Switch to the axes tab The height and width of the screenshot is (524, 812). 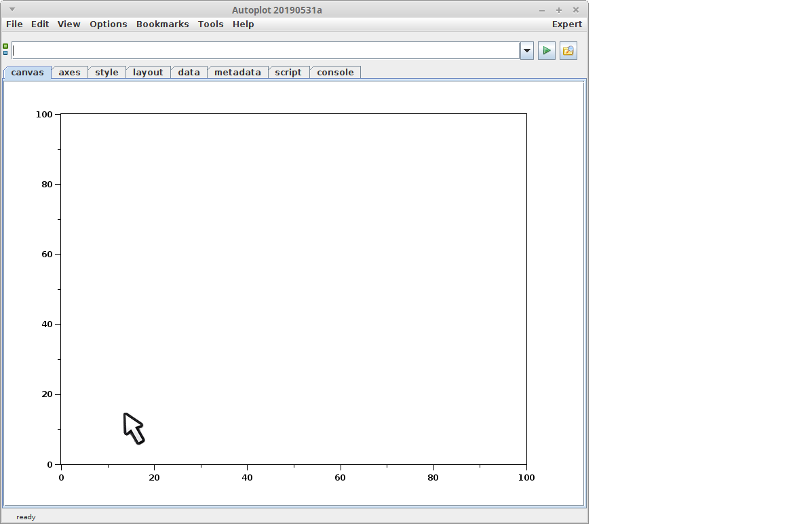69,73
